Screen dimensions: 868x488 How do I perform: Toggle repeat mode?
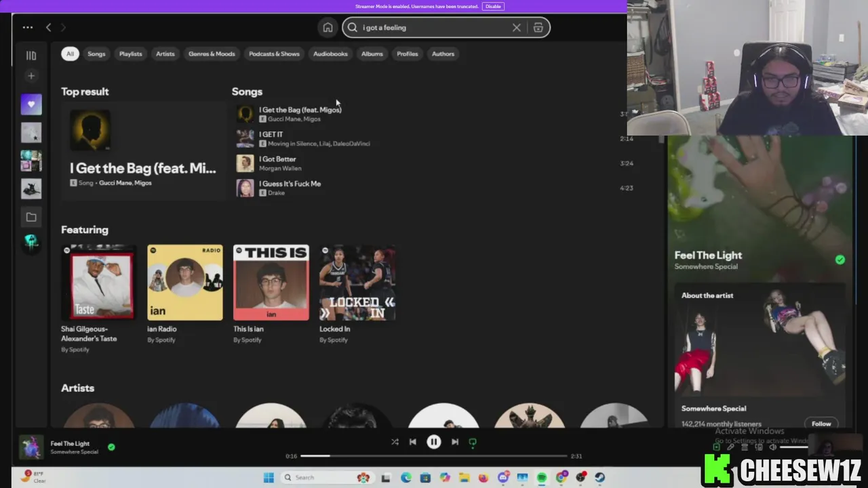(473, 442)
